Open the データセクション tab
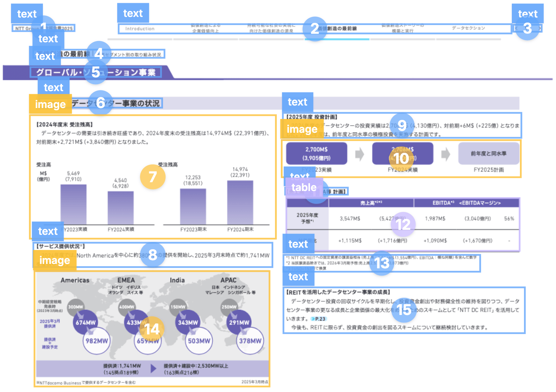 coord(468,28)
